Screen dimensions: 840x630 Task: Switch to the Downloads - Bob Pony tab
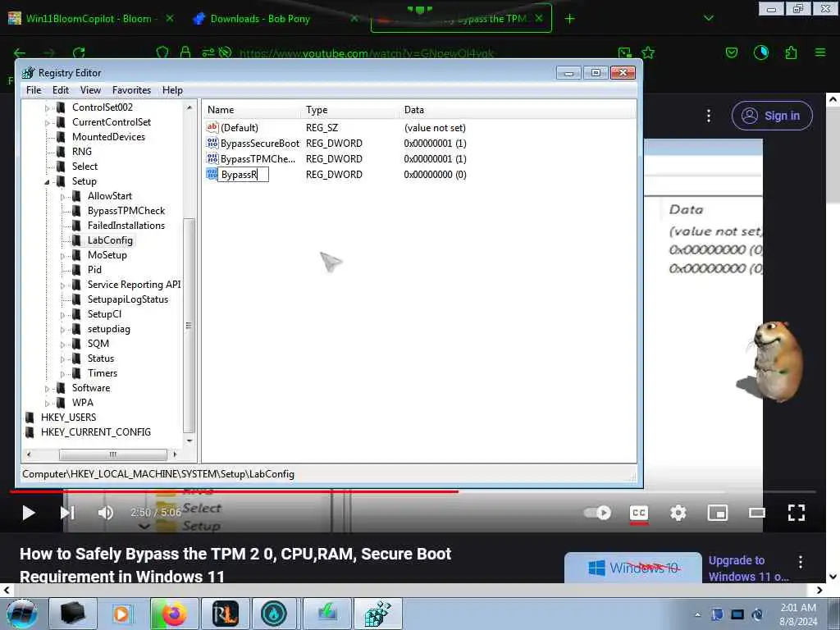260,19
